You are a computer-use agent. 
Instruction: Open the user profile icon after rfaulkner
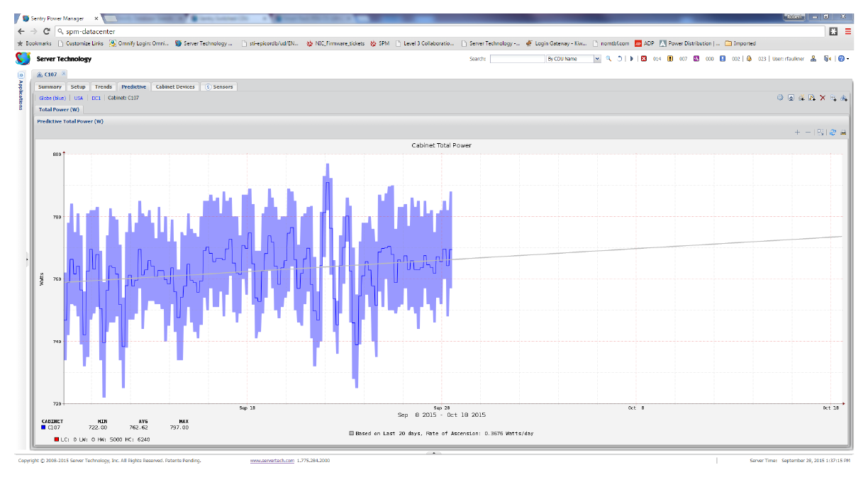813,59
